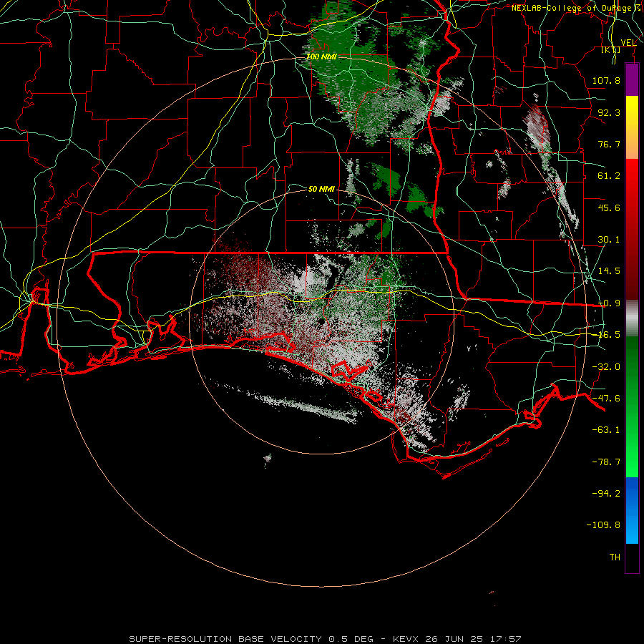Click the 45.6 velocity scale value

tap(609, 208)
